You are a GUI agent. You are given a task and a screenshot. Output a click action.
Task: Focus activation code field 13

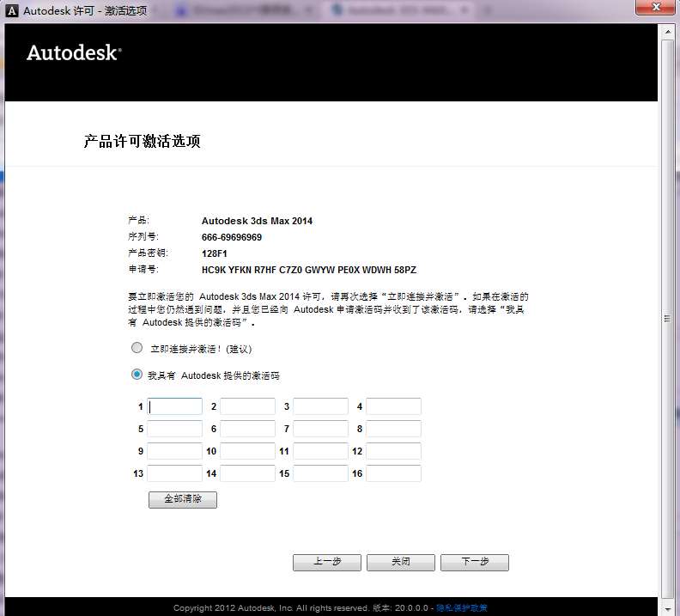pos(175,473)
